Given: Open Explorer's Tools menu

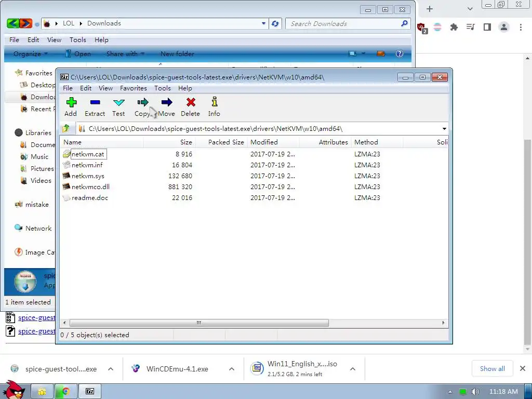Looking at the screenshot, I should [x=78, y=39].
